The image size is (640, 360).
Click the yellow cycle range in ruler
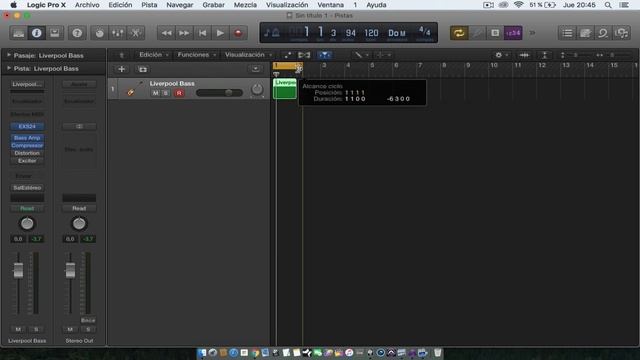pos(287,65)
